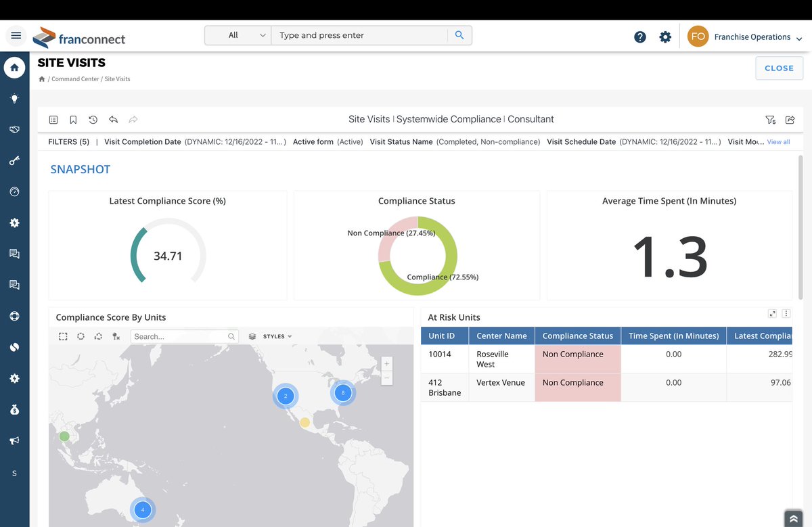Expand the Franchise Operations user menu
The width and height of the screenshot is (812, 527).
[x=759, y=37]
